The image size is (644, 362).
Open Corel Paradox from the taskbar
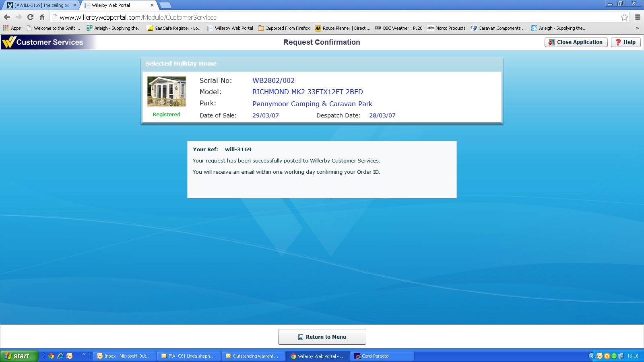tap(382, 356)
